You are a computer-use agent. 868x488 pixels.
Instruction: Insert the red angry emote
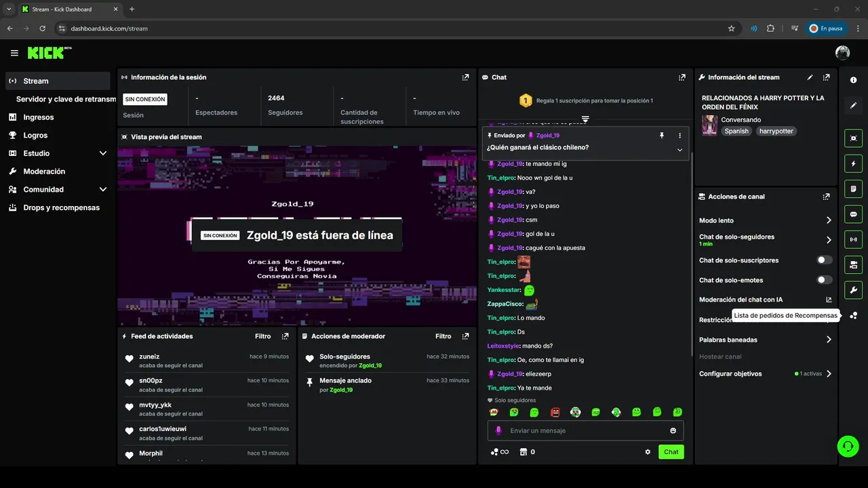pos(555,412)
